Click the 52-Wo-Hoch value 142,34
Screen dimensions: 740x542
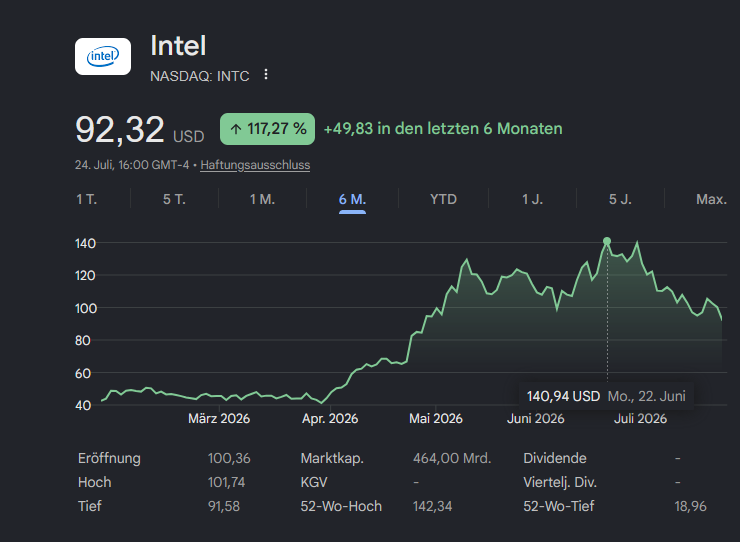tap(432, 507)
